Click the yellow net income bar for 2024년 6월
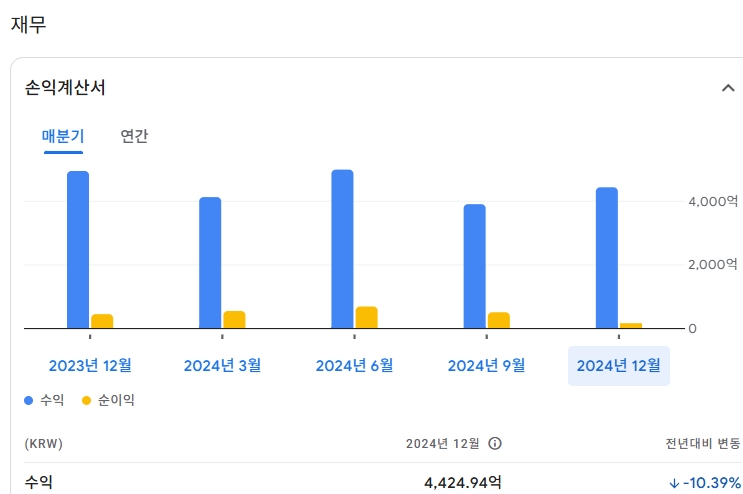743x494 pixels. [x=366, y=317]
